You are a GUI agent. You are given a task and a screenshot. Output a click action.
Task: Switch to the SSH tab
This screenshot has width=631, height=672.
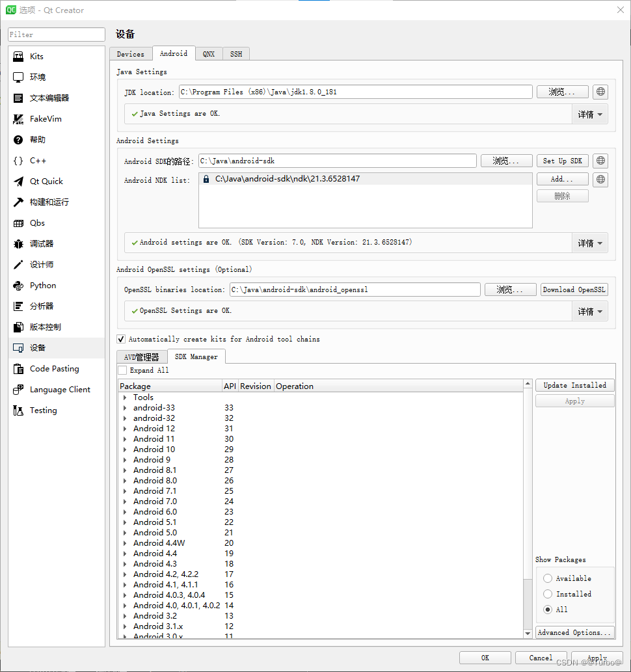pos(235,54)
